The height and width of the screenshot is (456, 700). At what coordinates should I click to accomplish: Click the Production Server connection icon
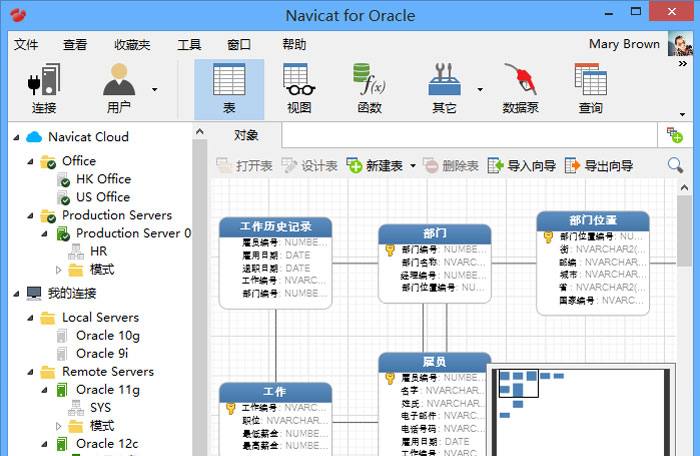(x=63, y=233)
